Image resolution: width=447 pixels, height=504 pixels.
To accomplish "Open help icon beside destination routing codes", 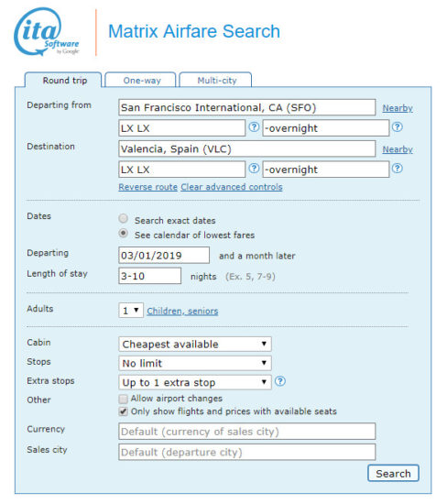I will (254, 168).
